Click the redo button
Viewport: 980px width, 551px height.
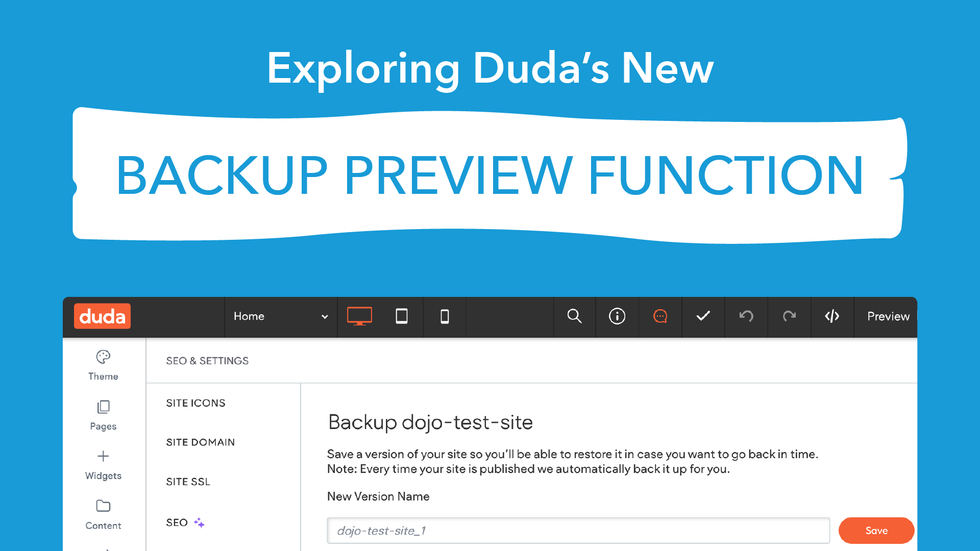coord(790,316)
